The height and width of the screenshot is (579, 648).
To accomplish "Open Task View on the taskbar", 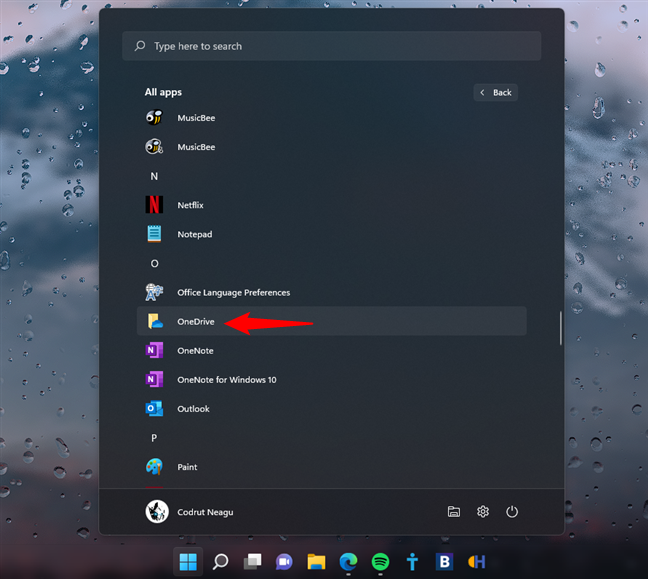I will click(x=253, y=562).
